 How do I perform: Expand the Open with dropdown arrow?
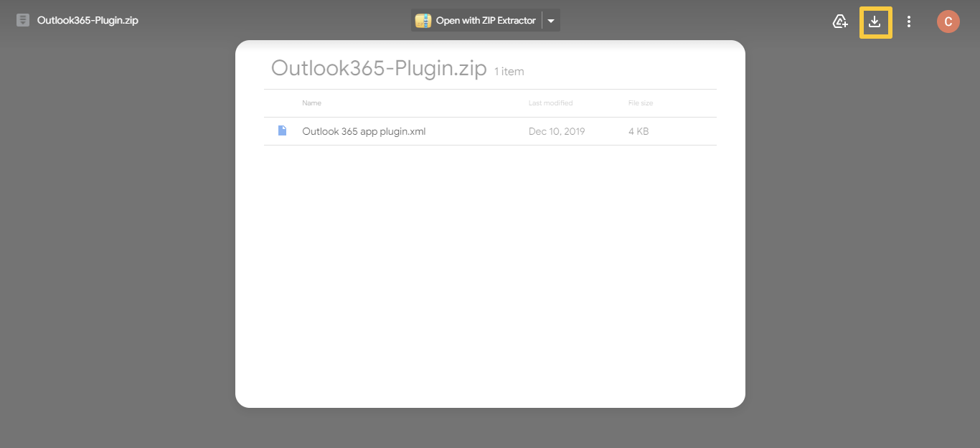tap(551, 21)
